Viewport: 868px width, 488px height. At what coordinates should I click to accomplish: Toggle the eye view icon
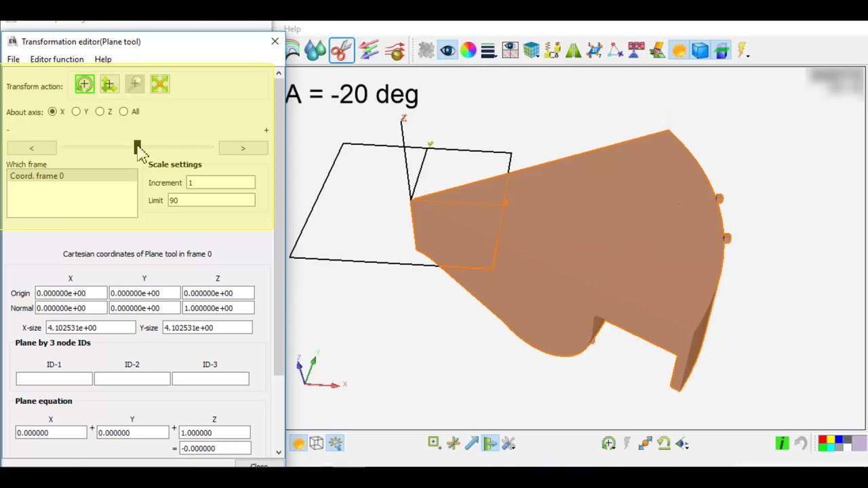pos(448,51)
